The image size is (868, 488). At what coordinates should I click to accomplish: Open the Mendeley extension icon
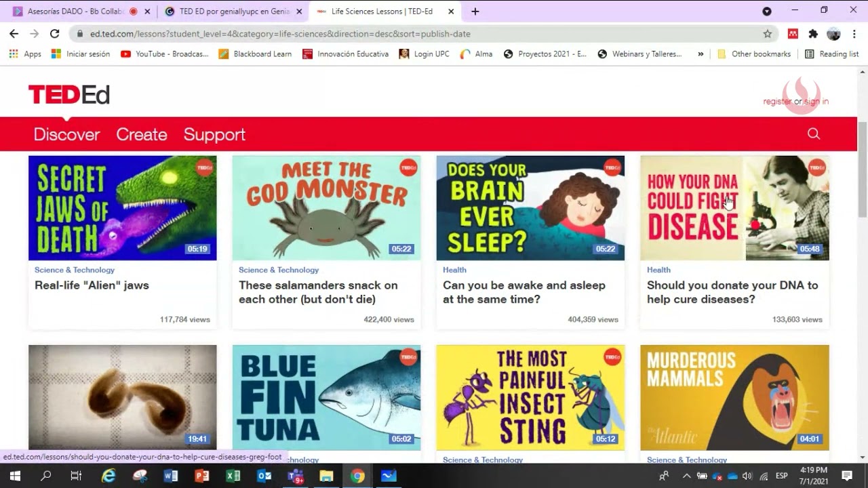coord(793,34)
